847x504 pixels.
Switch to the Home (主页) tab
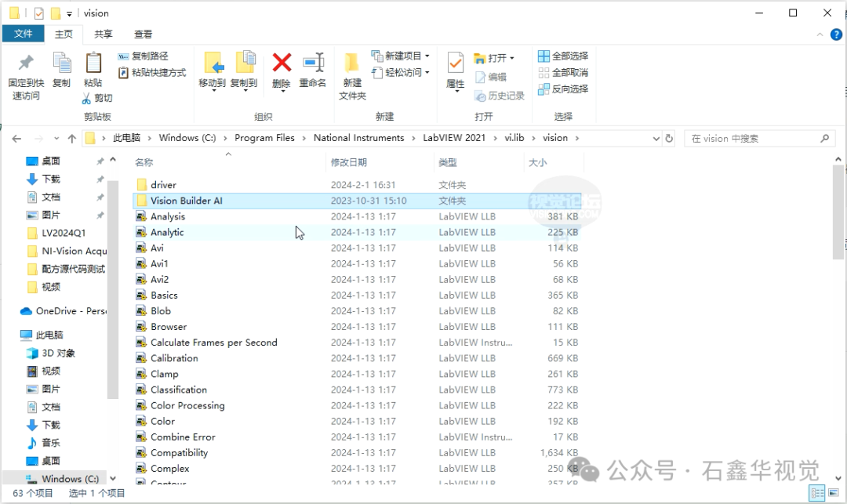click(x=64, y=34)
